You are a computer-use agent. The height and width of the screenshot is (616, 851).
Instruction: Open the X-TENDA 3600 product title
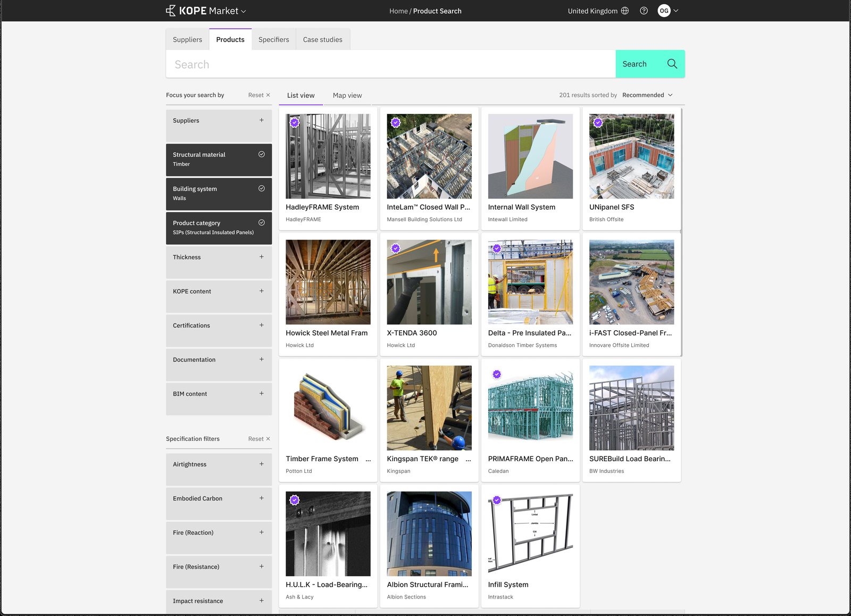pos(412,333)
